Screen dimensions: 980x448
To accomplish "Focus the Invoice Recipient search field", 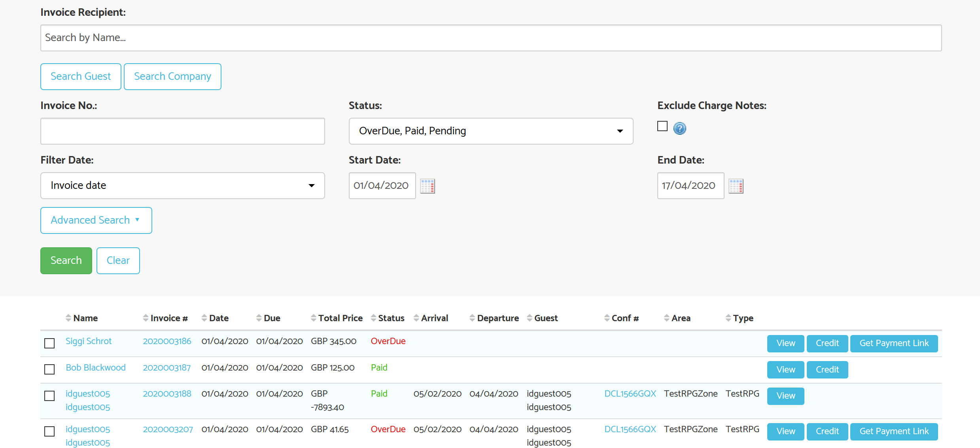I will (491, 38).
